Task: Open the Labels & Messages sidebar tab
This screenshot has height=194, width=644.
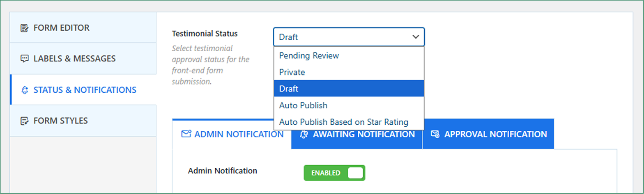Action: [83, 59]
